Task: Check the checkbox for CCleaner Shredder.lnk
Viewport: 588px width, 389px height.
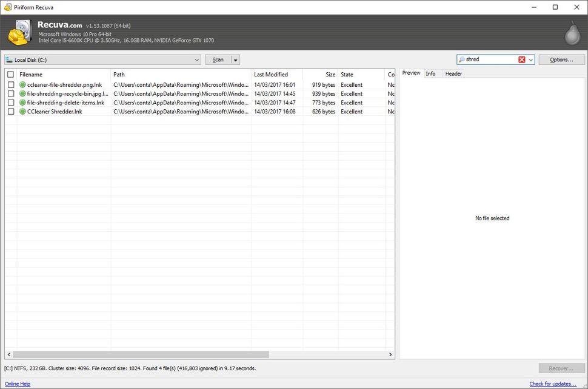Action: coord(10,111)
